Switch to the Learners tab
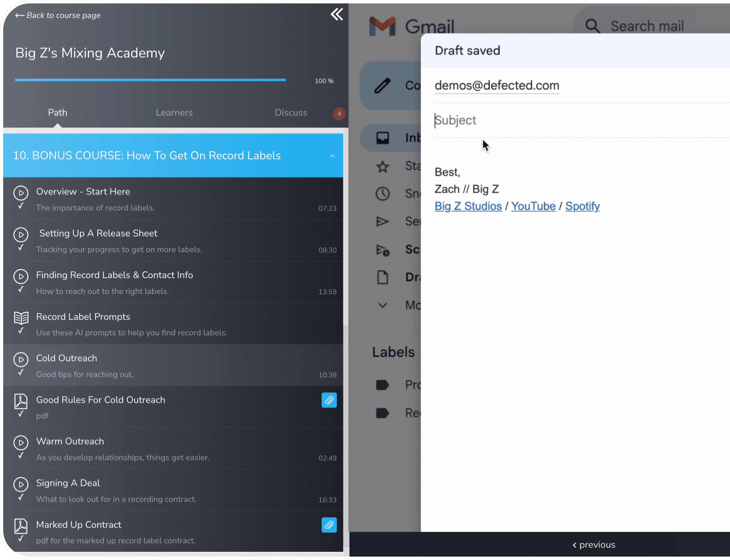The image size is (730, 560). [x=174, y=113]
